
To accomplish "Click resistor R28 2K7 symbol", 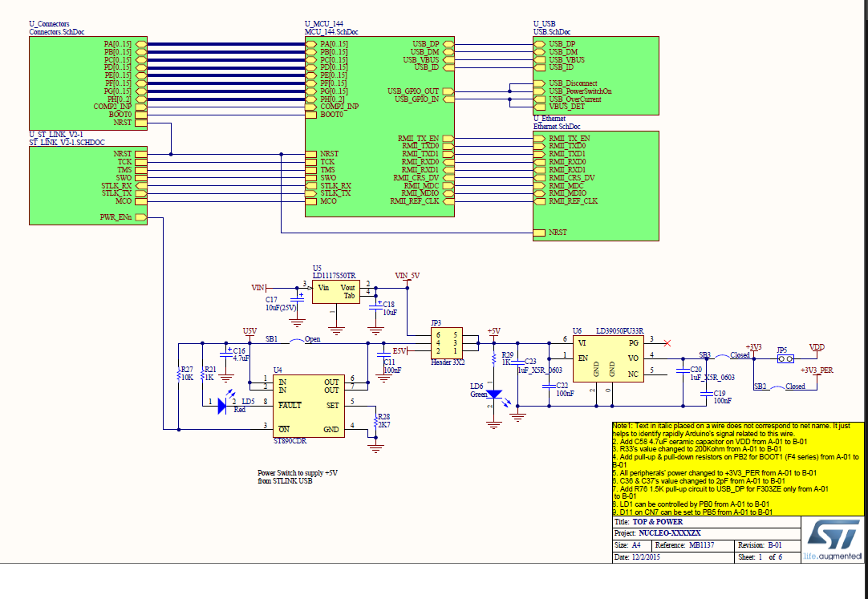I will click(x=375, y=422).
